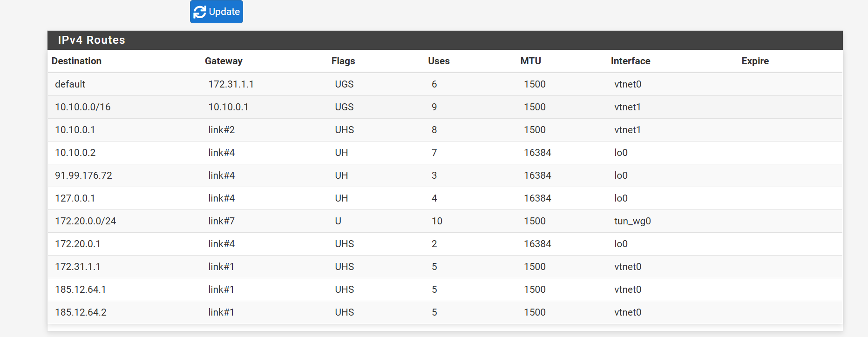Click destination 172.31.1.1 cell
This screenshot has width=868, height=337.
(x=78, y=267)
